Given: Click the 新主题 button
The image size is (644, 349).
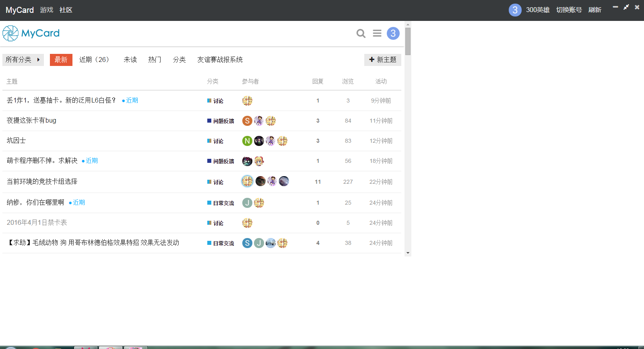Looking at the screenshot, I should pos(383,60).
